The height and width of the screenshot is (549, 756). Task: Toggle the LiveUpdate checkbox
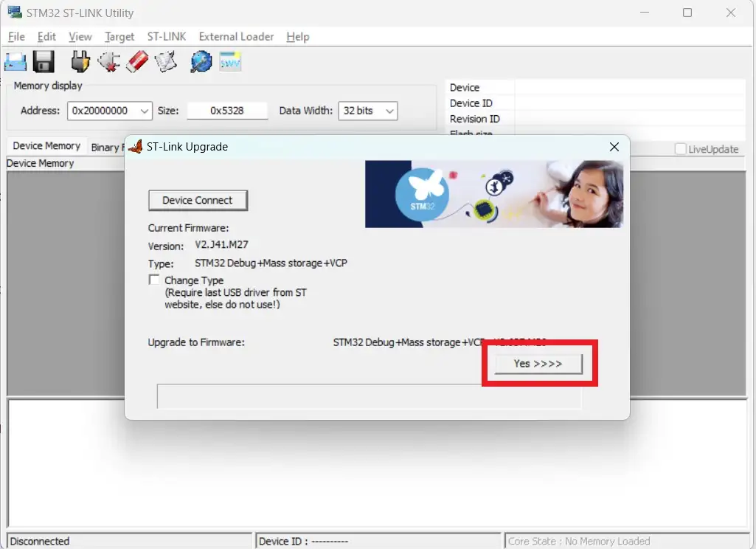[x=680, y=149]
